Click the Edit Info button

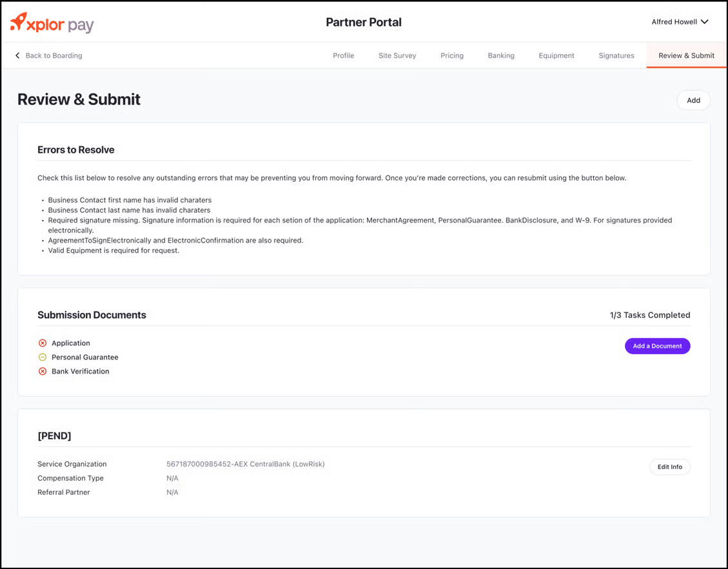[669, 467]
